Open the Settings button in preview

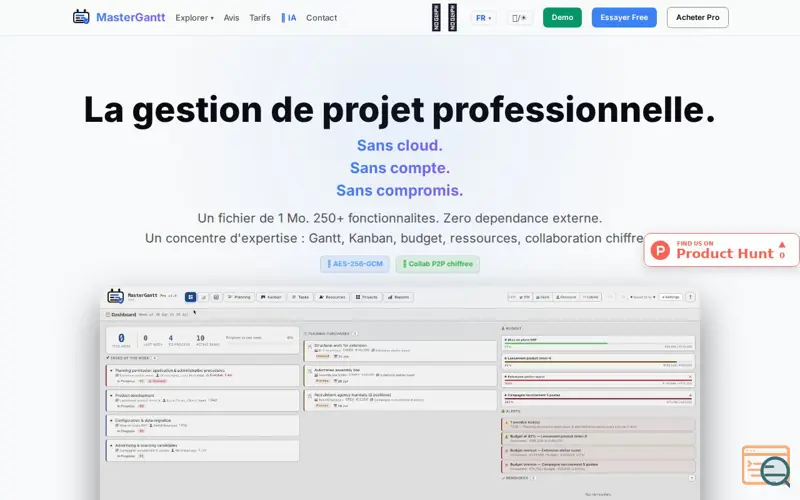coord(670,297)
